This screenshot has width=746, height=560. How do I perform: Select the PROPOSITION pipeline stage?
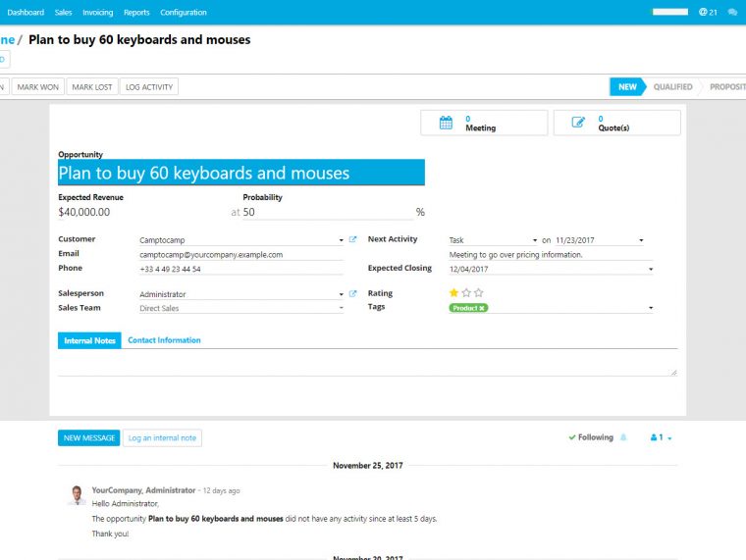[x=727, y=87]
